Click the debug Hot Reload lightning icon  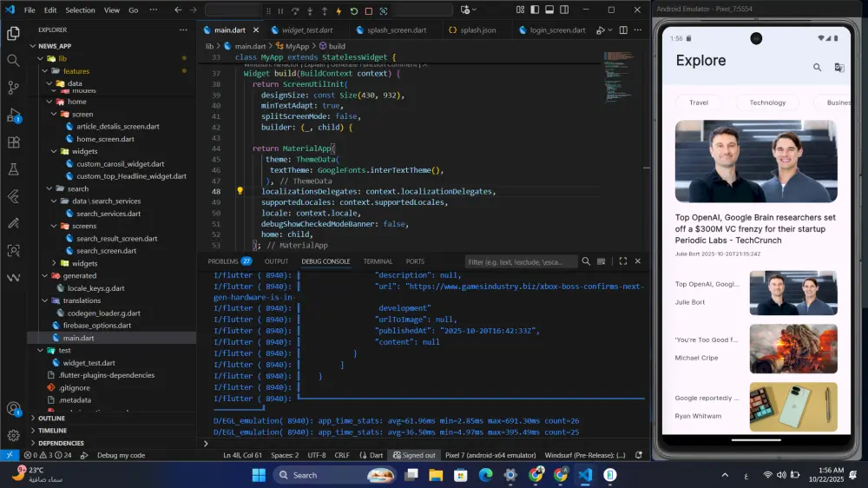click(339, 11)
